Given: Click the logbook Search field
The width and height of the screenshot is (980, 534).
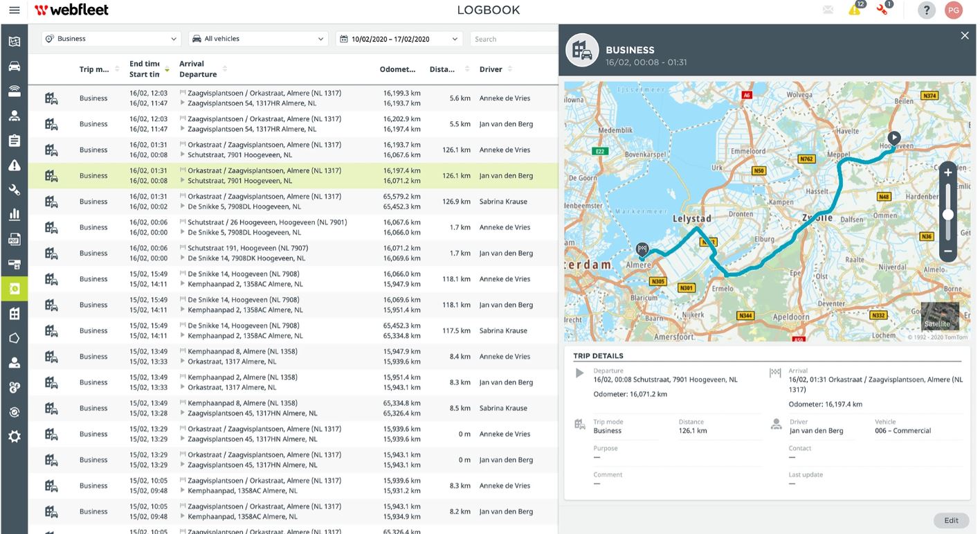Looking at the screenshot, I should 512,39.
